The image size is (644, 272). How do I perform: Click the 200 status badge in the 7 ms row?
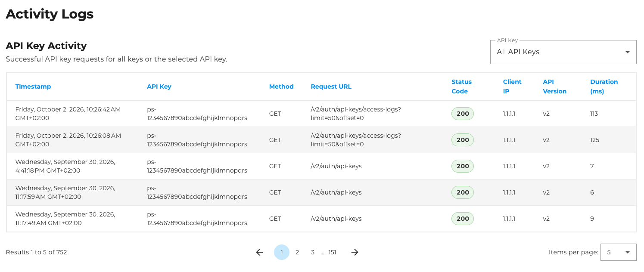point(463,166)
